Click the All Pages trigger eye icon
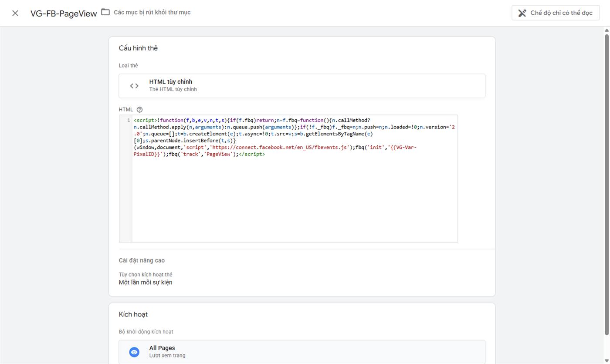610x364 pixels. [x=134, y=352]
